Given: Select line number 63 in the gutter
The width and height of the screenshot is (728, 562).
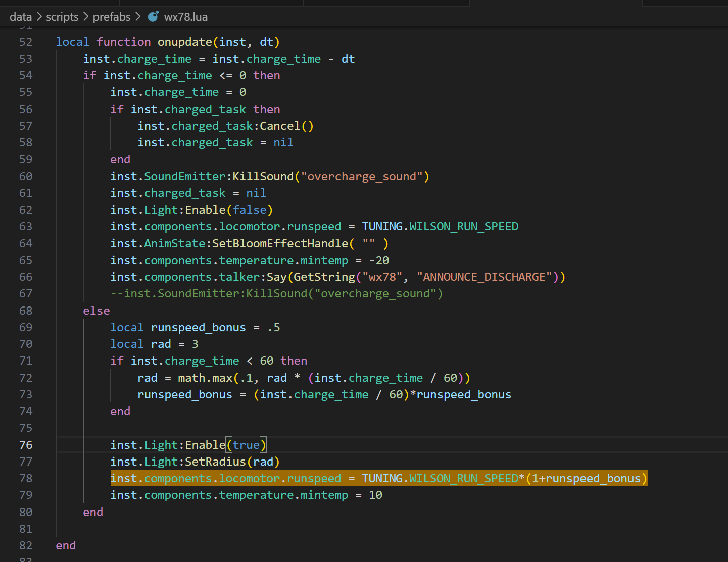Looking at the screenshot, I should (x=26, y=226).
